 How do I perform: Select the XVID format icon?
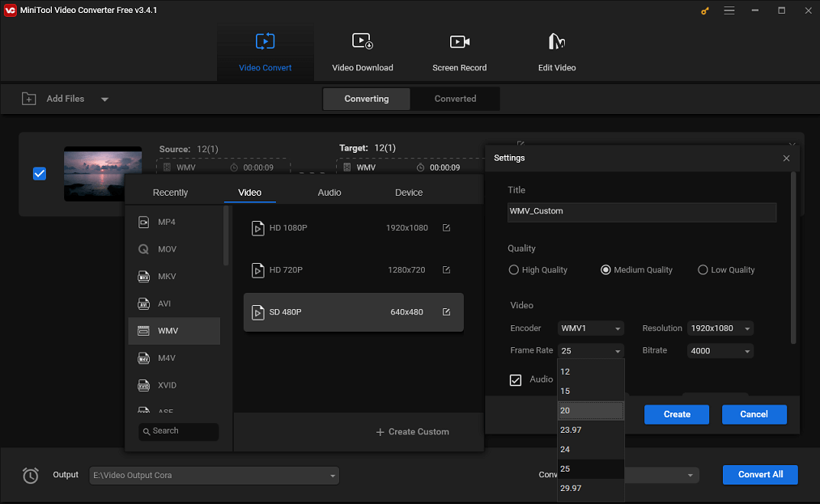point(143,385)
